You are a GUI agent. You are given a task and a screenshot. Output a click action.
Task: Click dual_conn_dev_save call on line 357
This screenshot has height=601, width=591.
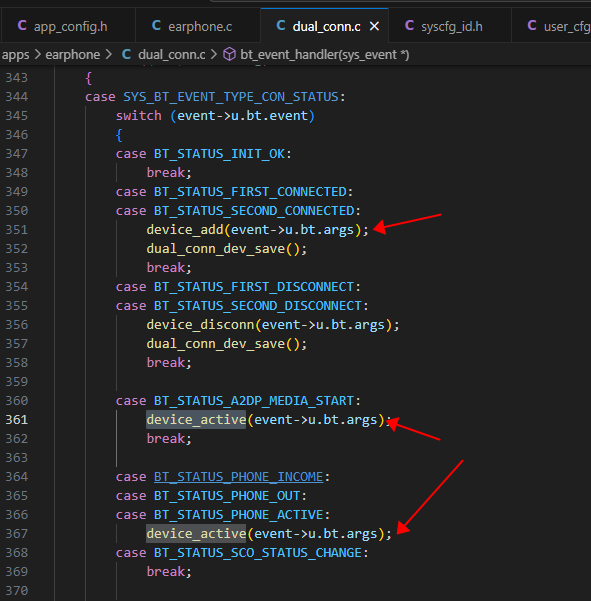215,344
